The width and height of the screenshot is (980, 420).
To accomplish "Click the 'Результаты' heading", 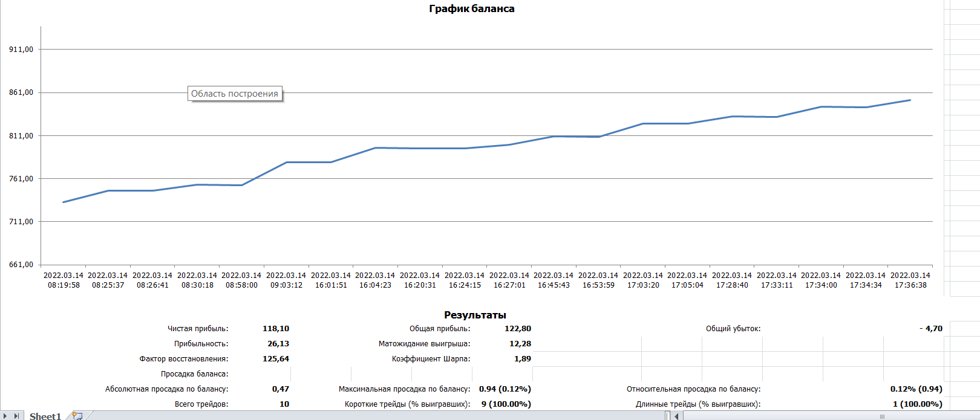I will click(x=475, y=315).
